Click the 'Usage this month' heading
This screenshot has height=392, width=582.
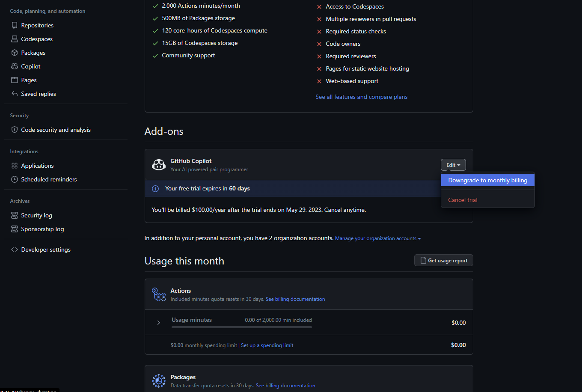(x=184, y=261)
